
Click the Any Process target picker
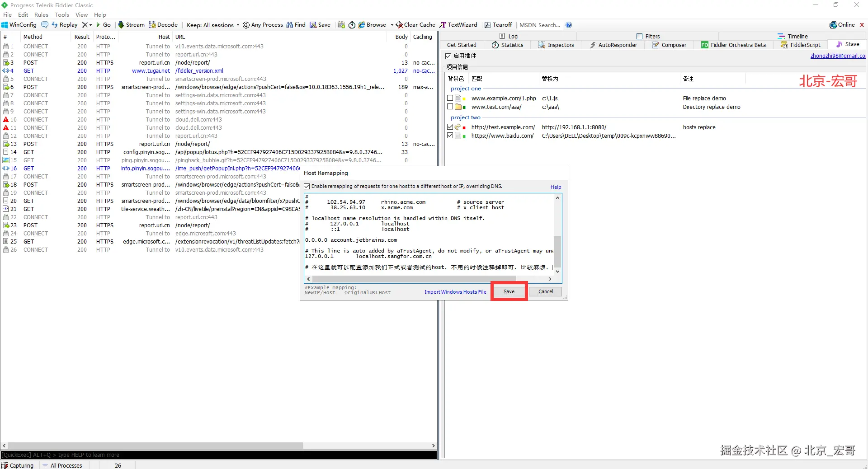pyautogui.click(x=263, y=25)
